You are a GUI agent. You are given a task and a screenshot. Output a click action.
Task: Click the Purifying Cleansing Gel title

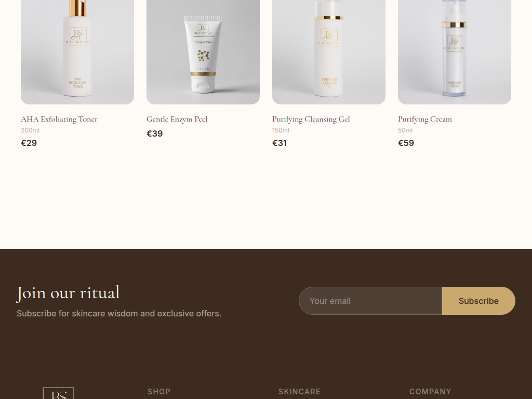311,119
